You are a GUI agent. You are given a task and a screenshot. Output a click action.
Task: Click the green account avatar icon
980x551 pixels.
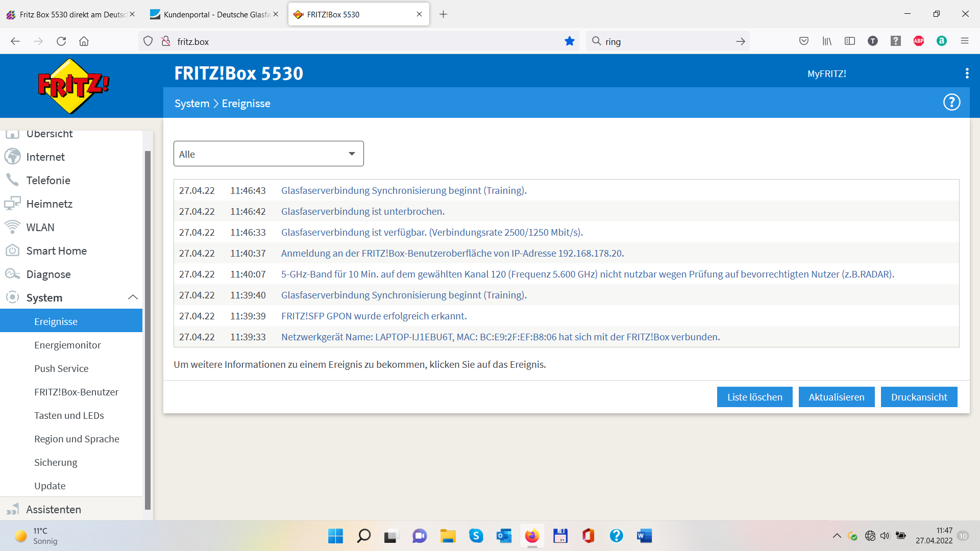(x=942, y=41)
